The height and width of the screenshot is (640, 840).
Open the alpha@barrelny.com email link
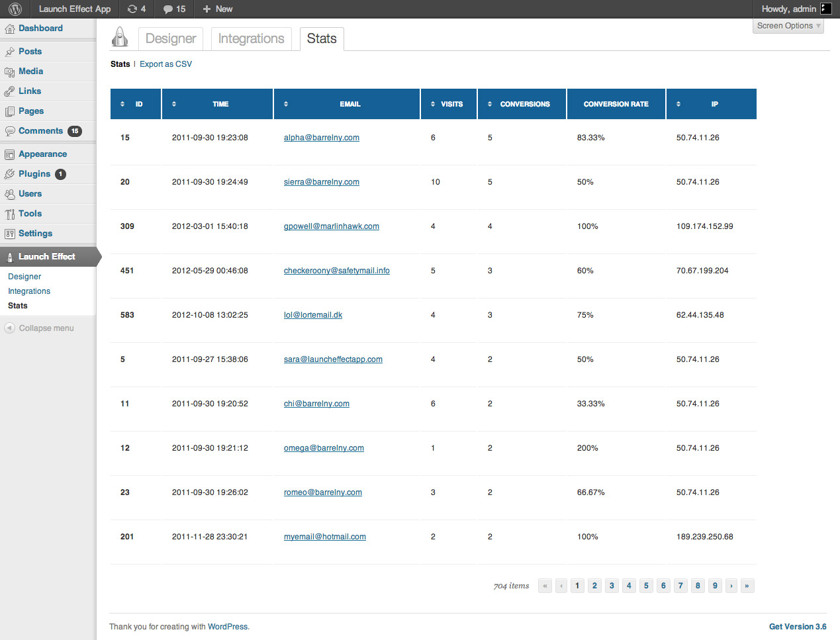pos(322,138)
